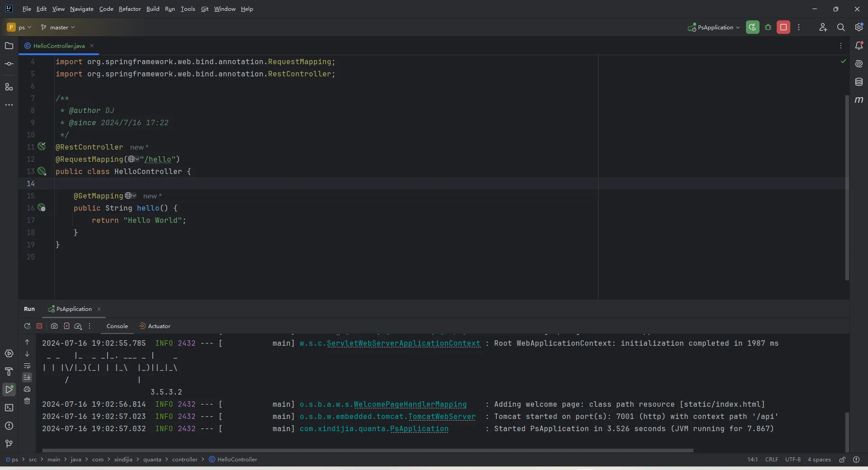Open the Problems tool window
Image resolution: width=868 pixels, height=470 pixels.
click(9, 426)
